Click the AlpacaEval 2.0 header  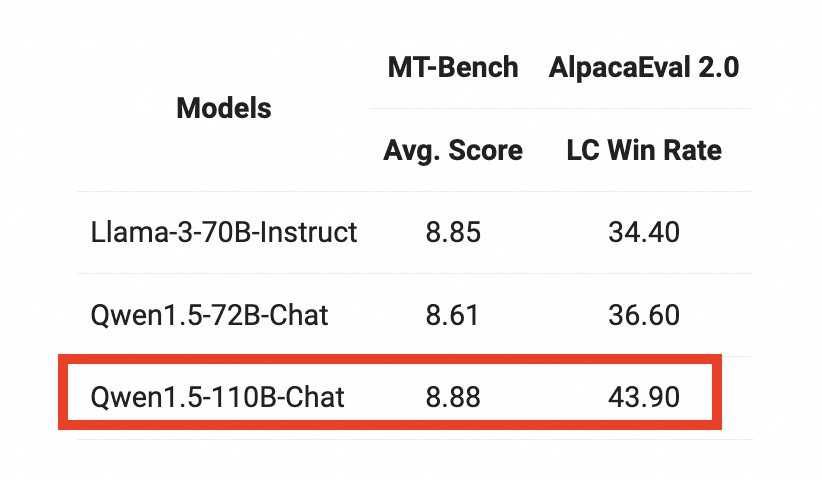pos(643,68)
